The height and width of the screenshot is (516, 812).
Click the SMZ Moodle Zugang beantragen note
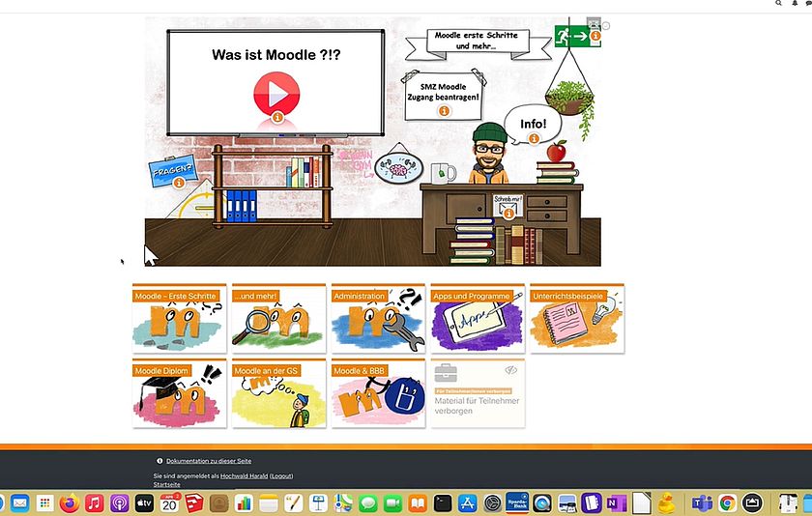coord(443,93)
